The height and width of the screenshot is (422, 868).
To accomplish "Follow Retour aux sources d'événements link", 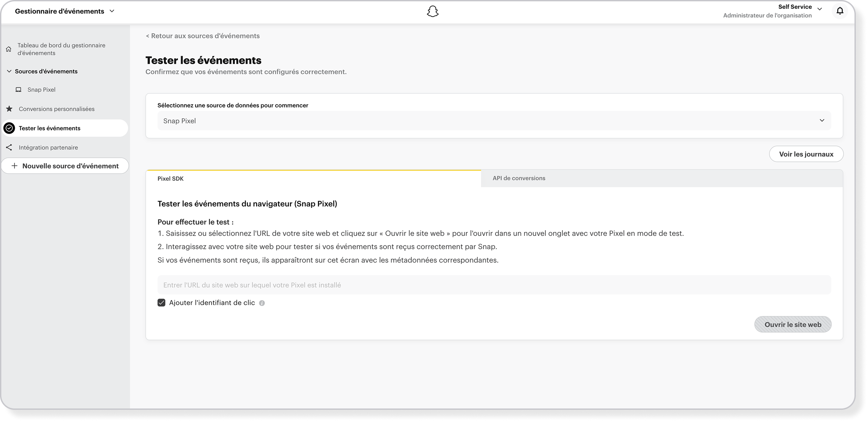I will coord(202,36).
